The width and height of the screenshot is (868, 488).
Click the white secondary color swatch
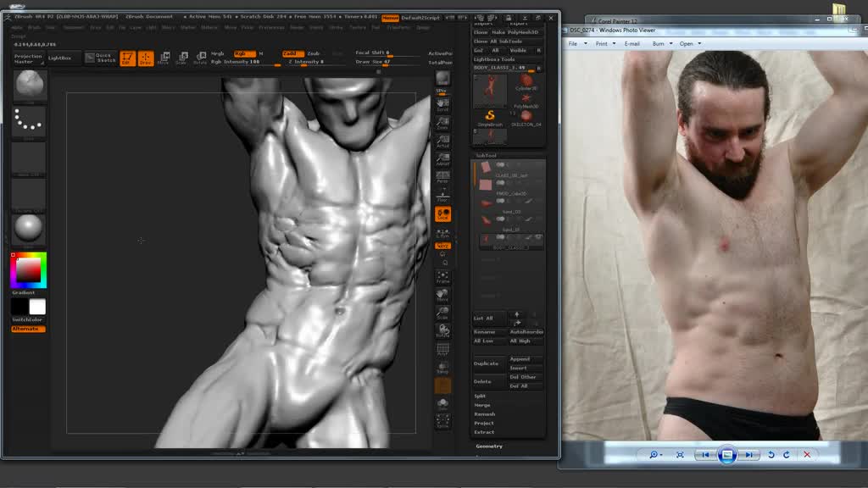[37, 307]
